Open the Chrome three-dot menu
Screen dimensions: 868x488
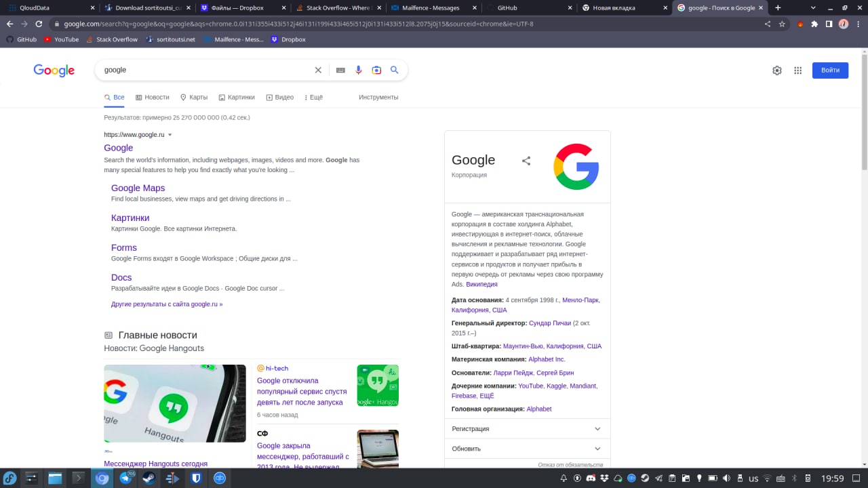(x=858, y=24)
